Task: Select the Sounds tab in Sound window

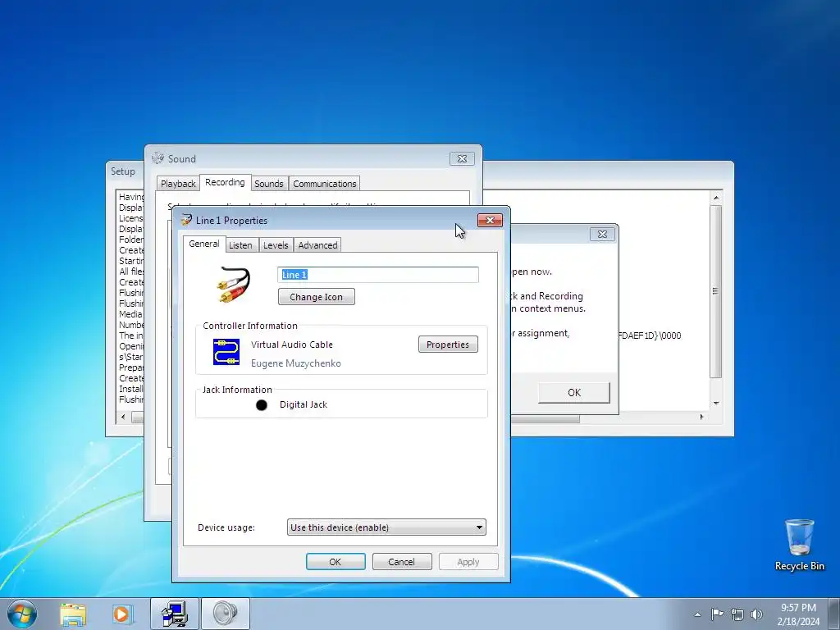Action: click(x=269, y=184)
